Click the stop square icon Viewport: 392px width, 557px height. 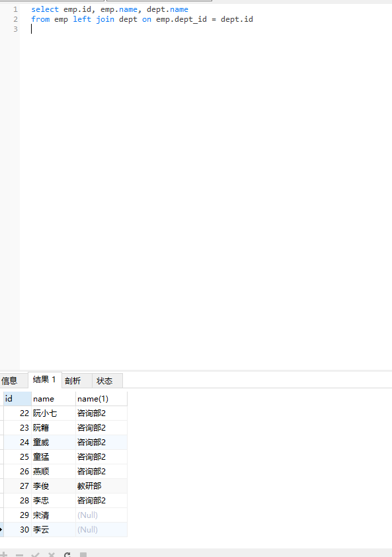click(x=83, y=554)
